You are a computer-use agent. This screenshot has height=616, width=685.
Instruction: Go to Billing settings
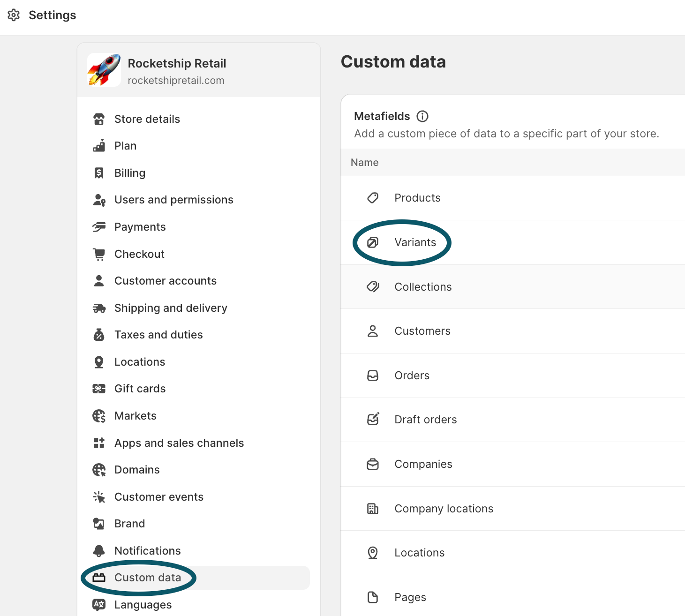(129, 173)
